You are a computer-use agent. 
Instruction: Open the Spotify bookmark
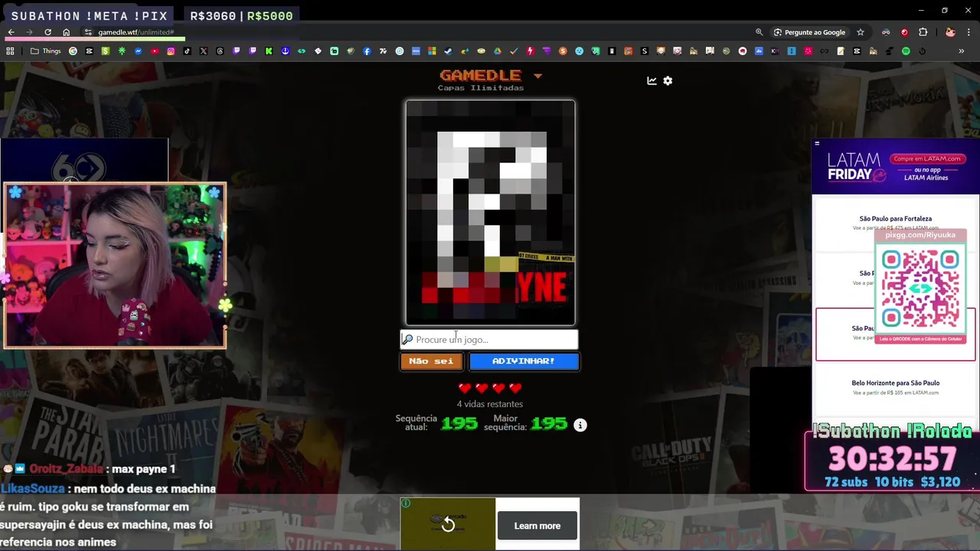click(x=906, y=51)
